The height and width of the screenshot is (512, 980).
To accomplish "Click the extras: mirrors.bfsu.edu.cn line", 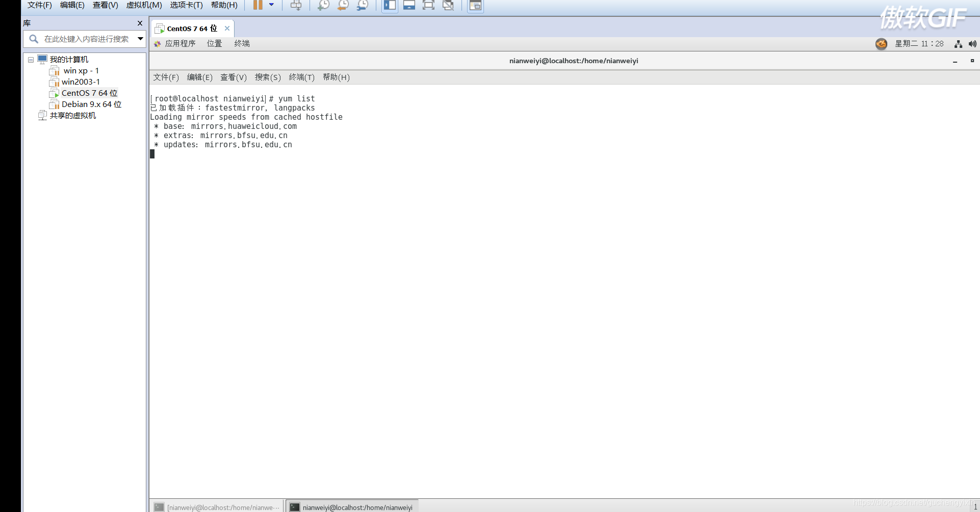I will pyautogui.click(x=221, y=136).
